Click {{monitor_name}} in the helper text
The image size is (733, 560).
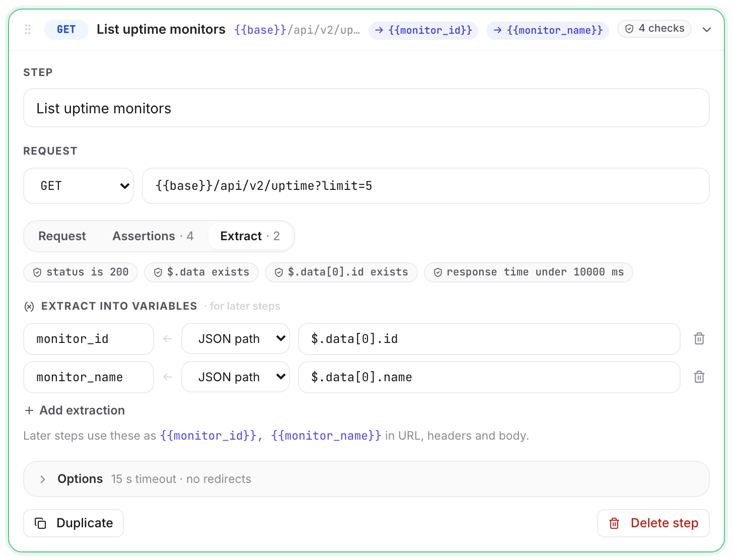click(x=326, y=436)
